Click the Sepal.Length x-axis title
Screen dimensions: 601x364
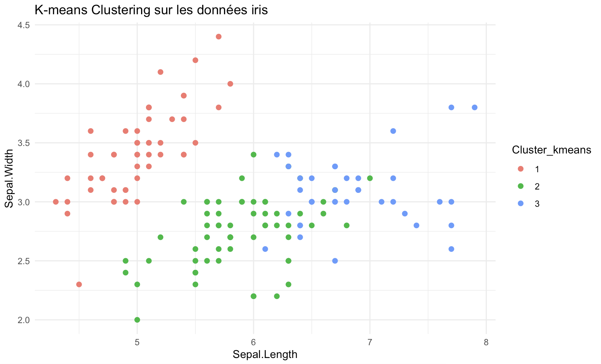click(x=265, y=354)
